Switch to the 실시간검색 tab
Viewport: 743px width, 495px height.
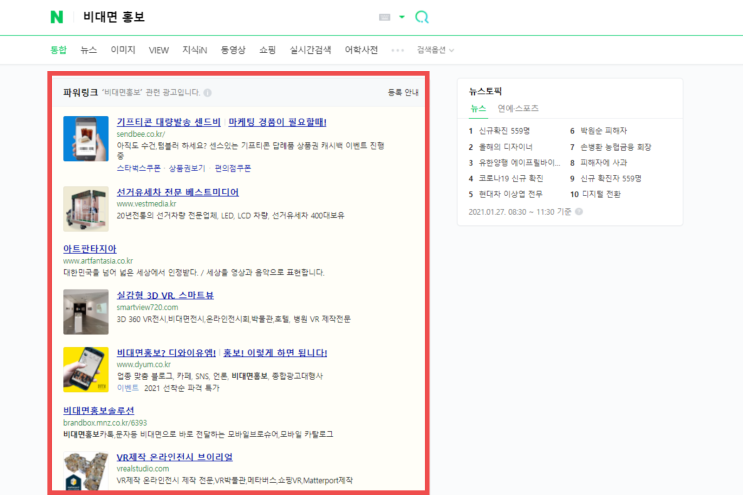tap(310, 50)
